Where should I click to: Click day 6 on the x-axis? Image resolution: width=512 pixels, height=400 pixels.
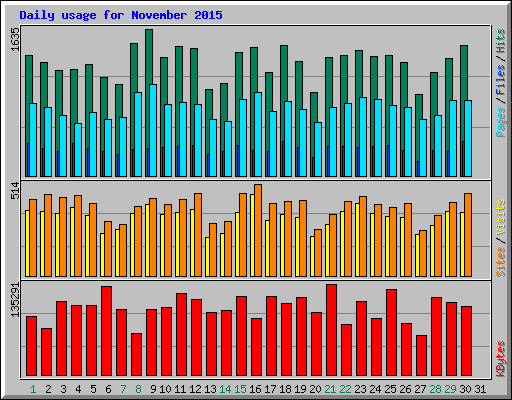click(108, 389)
